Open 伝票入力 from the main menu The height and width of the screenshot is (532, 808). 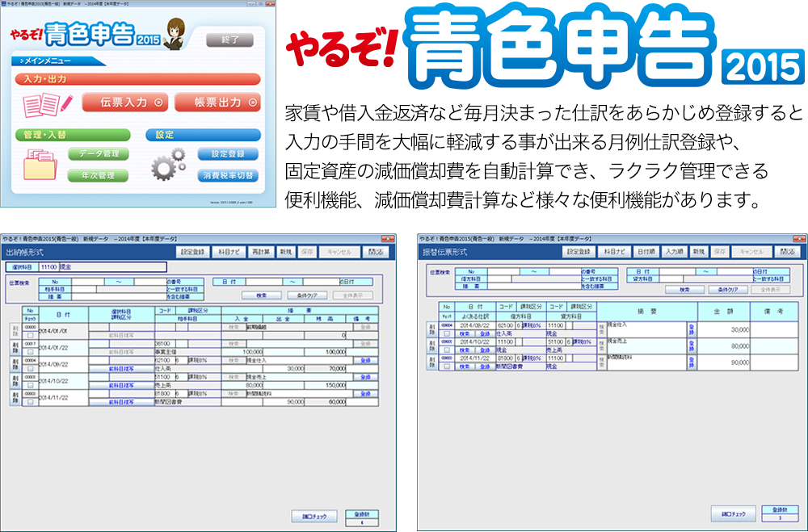point(124,103)
